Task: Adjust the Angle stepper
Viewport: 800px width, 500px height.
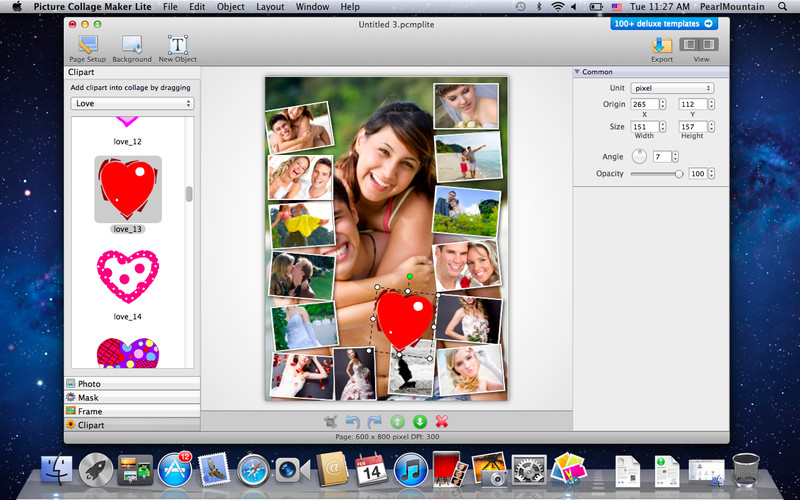Action: point(676,157)
